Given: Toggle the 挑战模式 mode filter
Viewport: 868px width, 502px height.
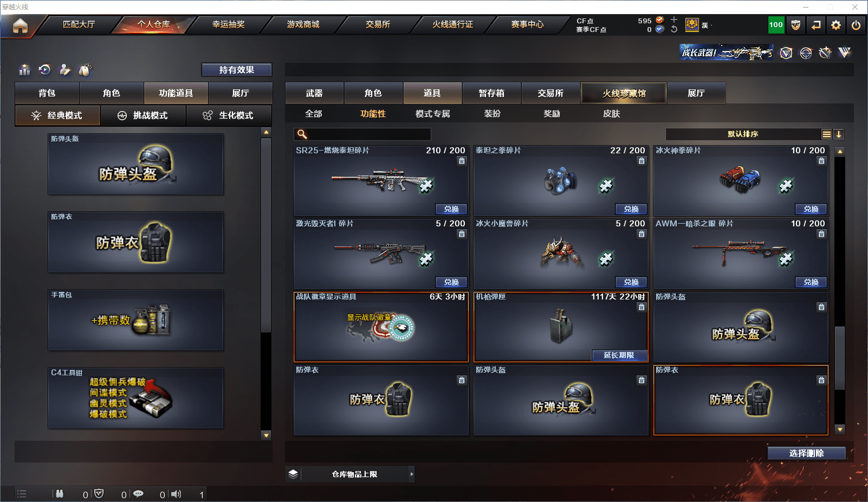Looking at the screenshot, I should coord(143,115).
